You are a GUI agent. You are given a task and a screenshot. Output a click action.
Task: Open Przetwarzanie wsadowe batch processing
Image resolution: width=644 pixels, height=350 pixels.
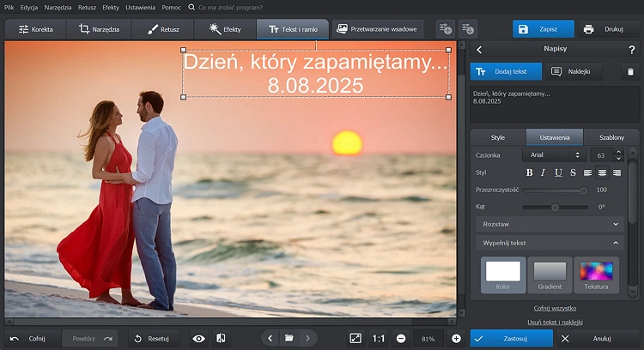377,29
